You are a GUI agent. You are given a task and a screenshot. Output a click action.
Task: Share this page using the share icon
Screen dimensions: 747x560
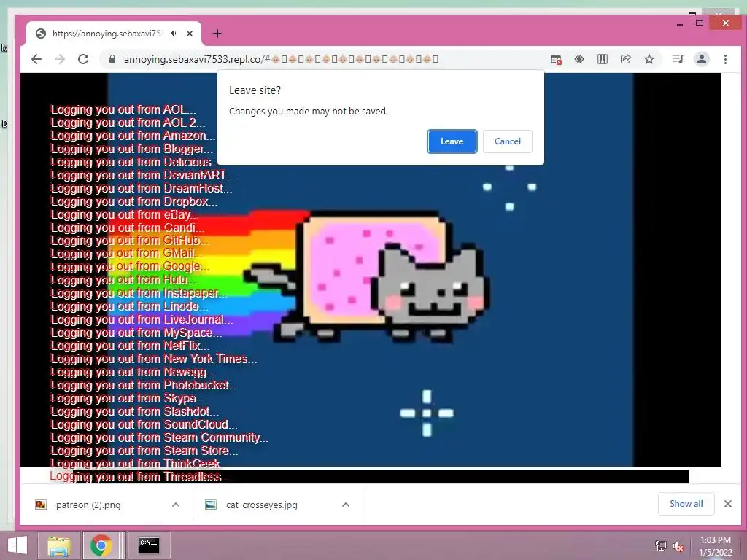pos(625,59)
